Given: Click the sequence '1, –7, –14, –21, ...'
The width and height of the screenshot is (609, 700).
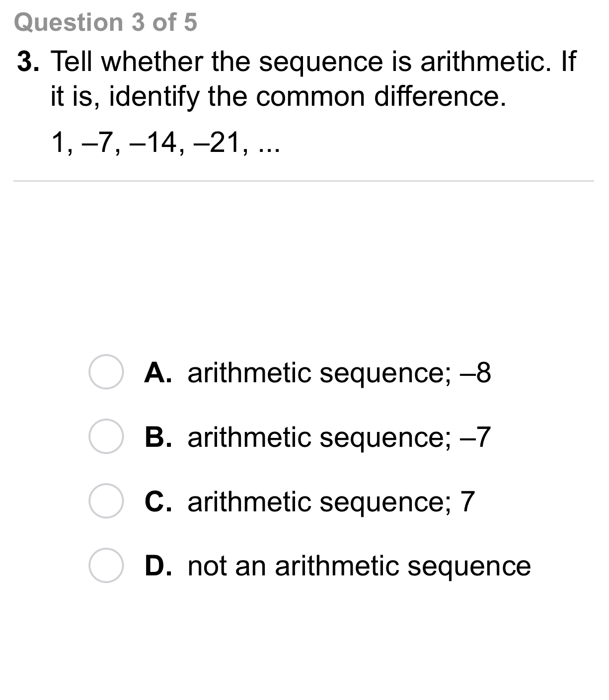Looking at the screenshot, I should (x=166, y=143).
